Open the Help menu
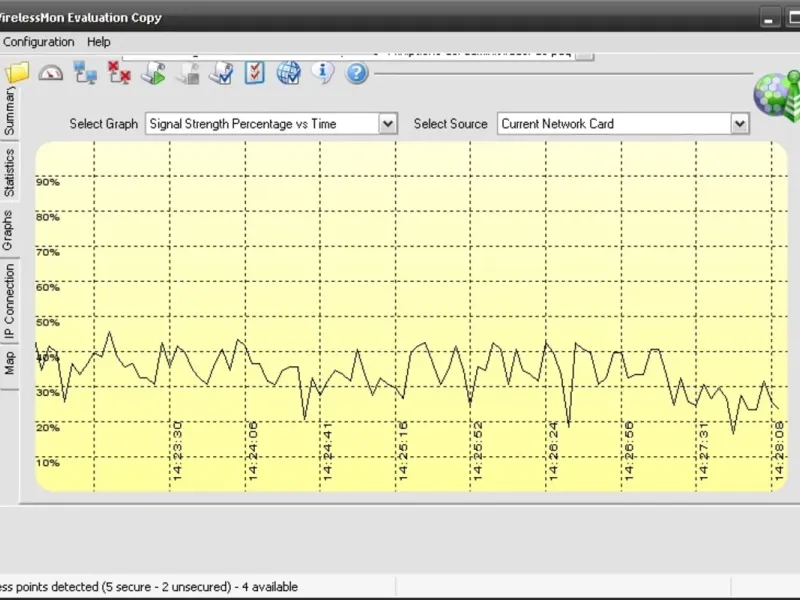The height and width of the screenshot is (600, 800). (x=99, y=42)
